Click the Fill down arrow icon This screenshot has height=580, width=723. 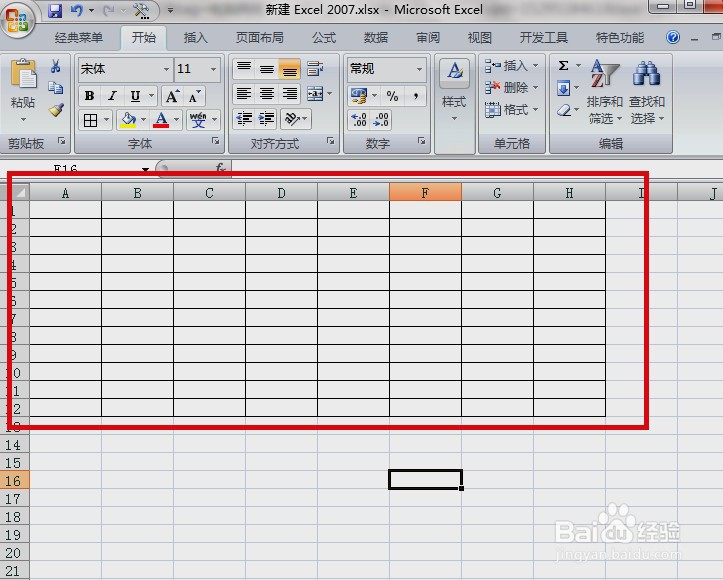click(563, 88)
